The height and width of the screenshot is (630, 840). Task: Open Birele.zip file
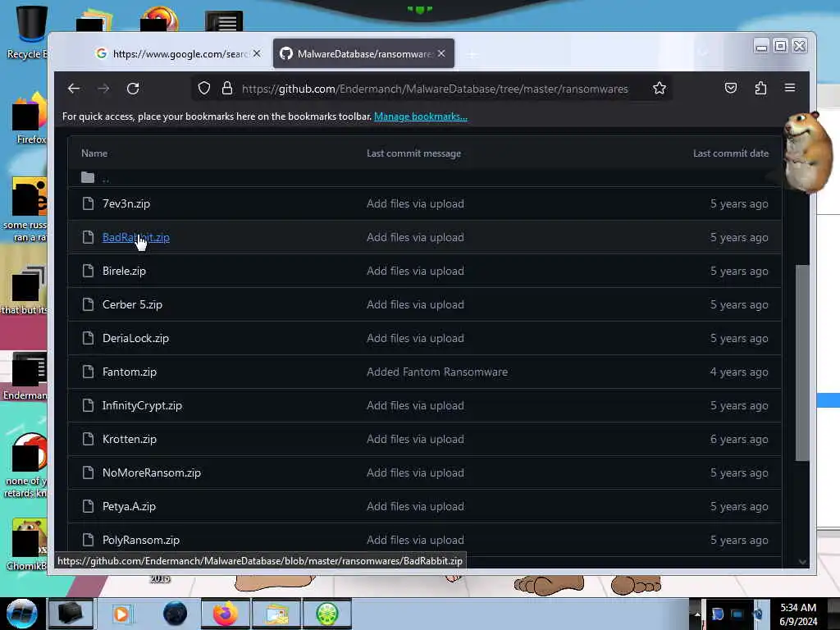coord(125,271)
